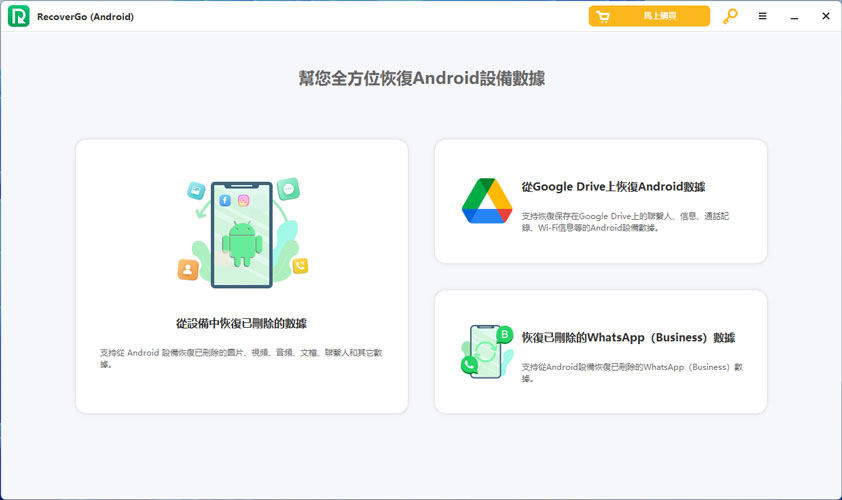Click the RecoverGo (Android) title text
This screenshot has height=500, width=842.
pyautogui.click(x=85, y=17)
